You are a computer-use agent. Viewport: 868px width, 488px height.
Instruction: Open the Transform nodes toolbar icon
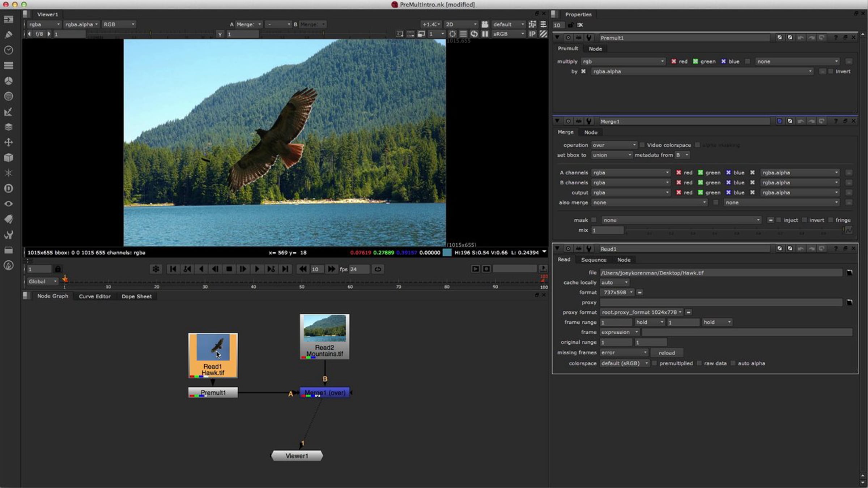click(x=8, y=142)
